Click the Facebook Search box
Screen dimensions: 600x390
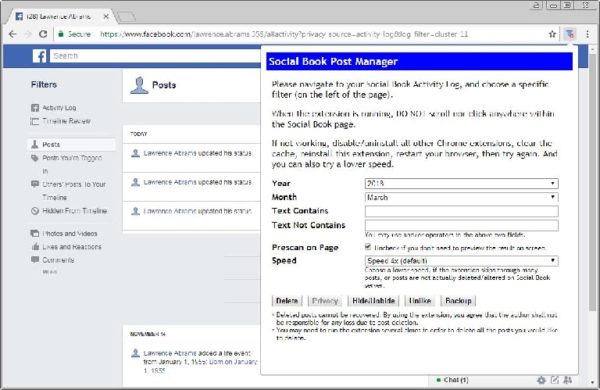(155, 56)
